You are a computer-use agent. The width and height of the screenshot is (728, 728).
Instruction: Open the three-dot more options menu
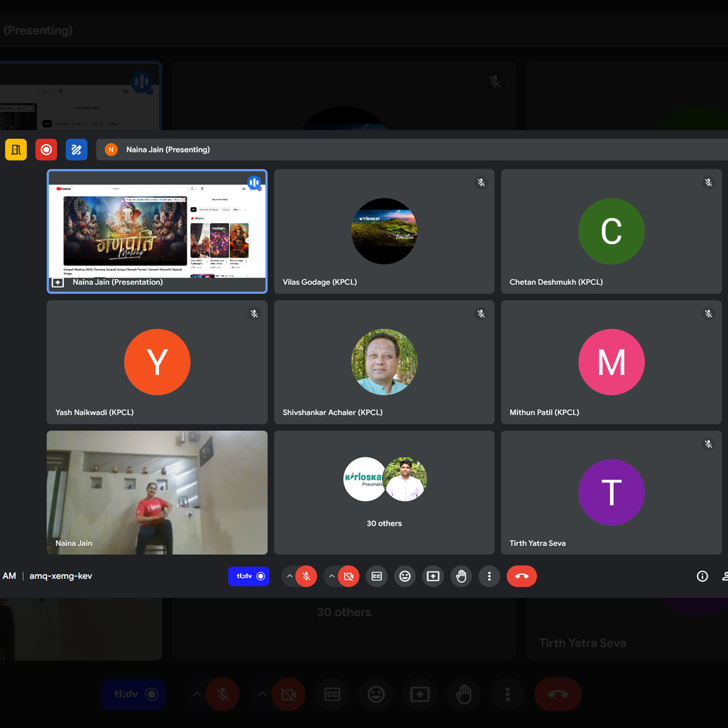click(x=489, y=576)
